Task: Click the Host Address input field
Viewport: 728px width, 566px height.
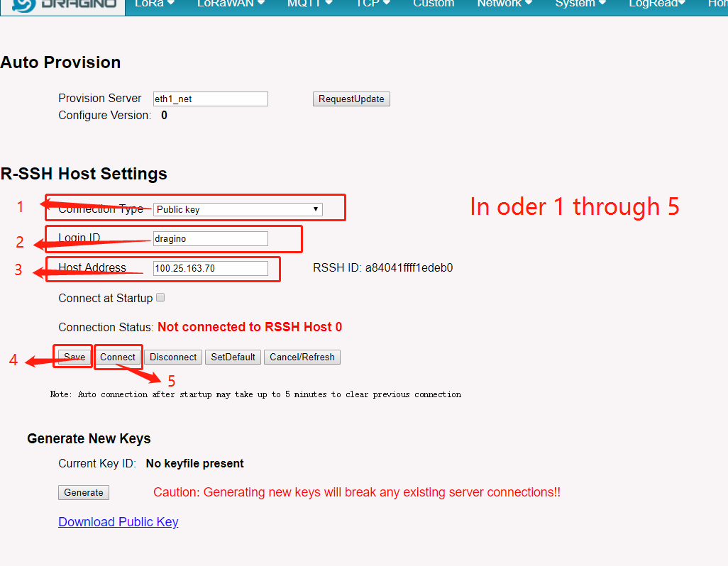Action: point(210,268)
